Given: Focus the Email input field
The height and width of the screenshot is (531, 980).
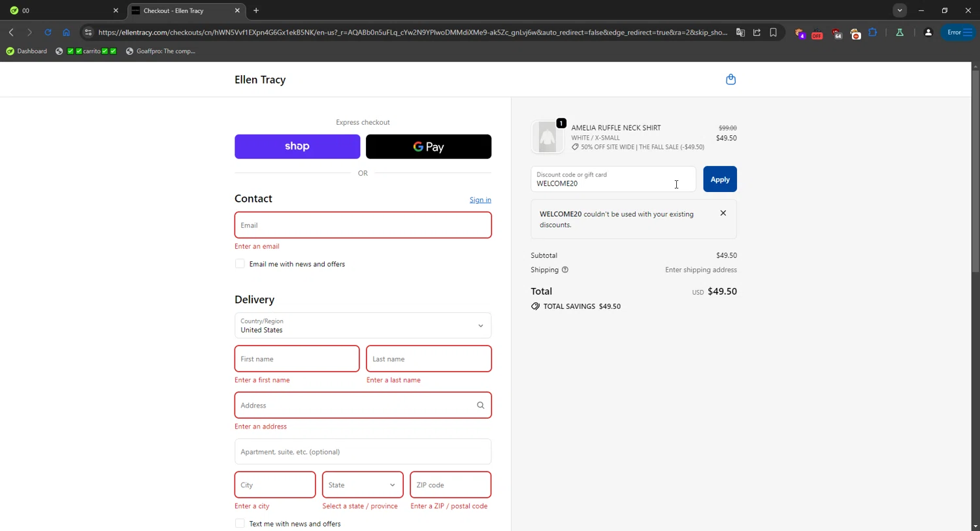Looking at the screenshot, I should pos(363,225).
